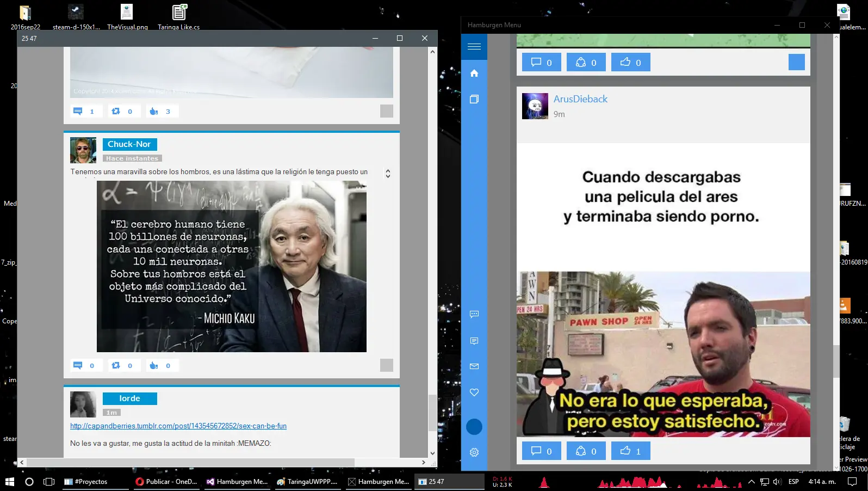Image resolution: width=868 pixels, height=491 pixels.
Task: Click the vertical scrollbar thumb in the 25 47 window
Action: click(x=433, y=413)
